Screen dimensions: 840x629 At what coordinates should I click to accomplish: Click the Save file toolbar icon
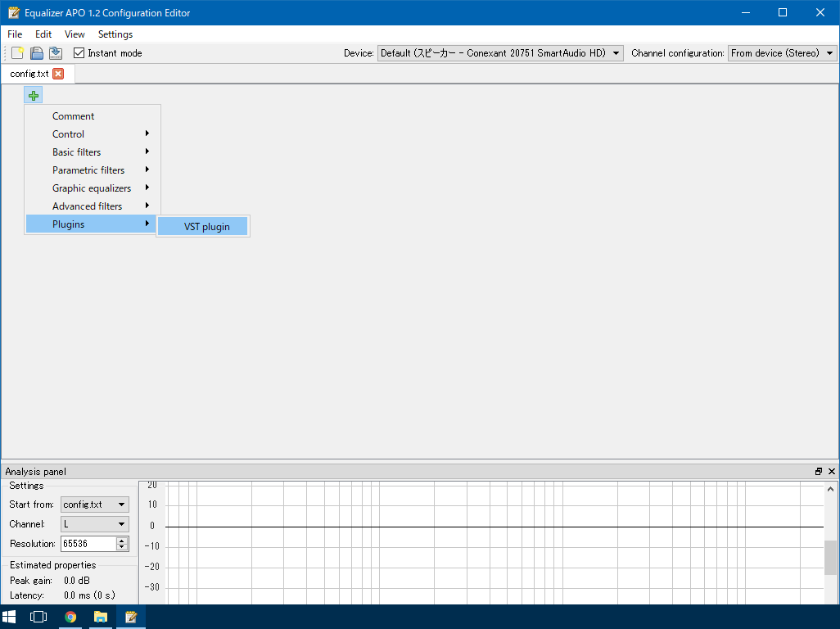coord(55,53)
